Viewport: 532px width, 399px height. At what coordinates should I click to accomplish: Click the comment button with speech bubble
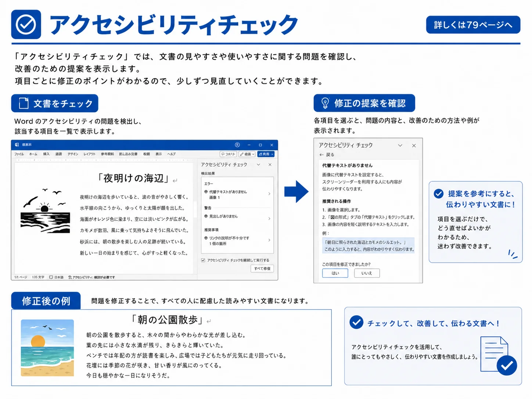click(228, 154)
